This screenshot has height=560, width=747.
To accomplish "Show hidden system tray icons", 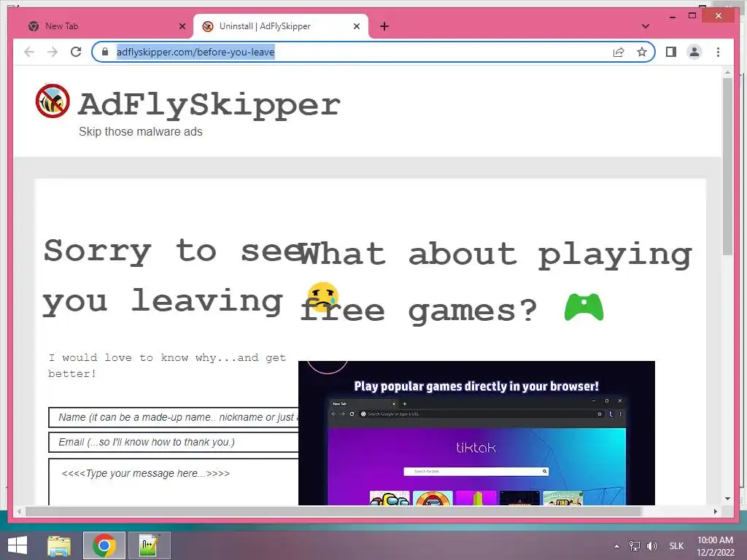I will pyautogui.click(x=616, y=546).
